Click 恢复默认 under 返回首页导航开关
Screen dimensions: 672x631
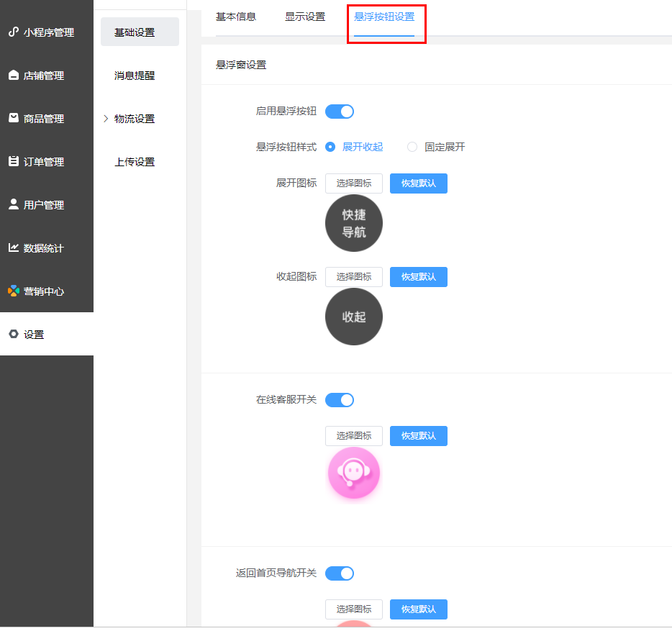coord(419,609)
